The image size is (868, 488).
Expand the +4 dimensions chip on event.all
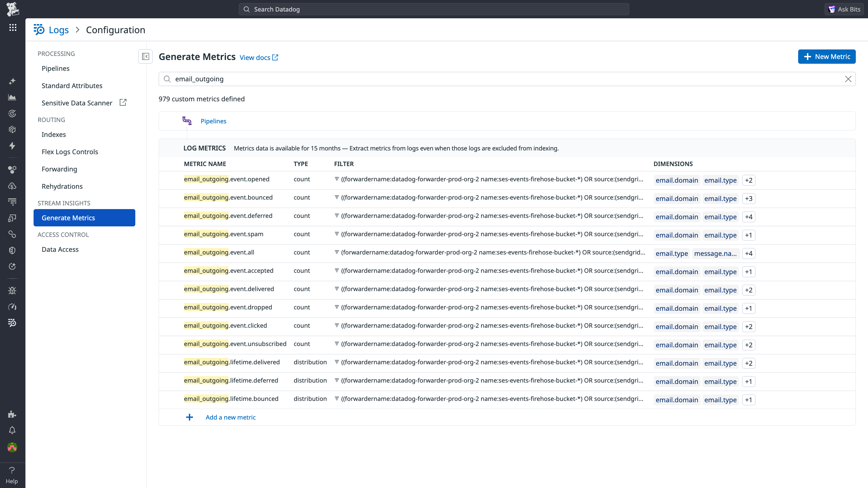748,253
